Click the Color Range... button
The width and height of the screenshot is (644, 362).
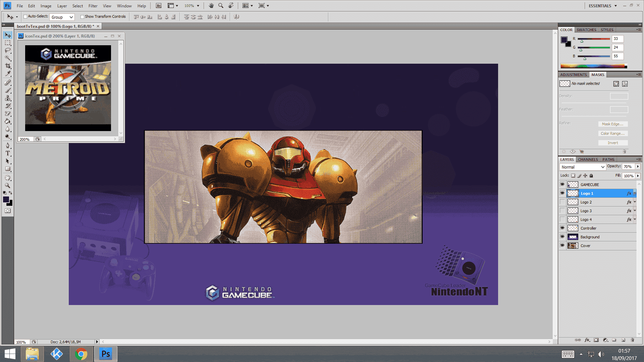point(613,133)
